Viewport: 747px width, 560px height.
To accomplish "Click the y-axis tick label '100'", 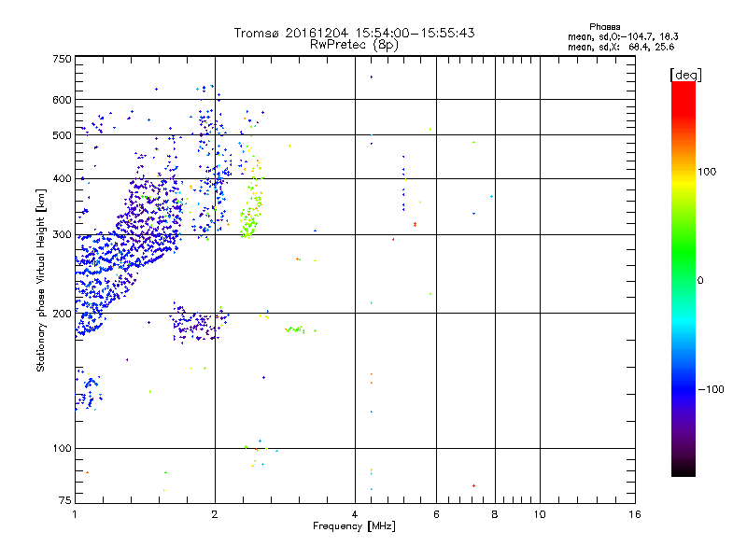I will point(62,449).
